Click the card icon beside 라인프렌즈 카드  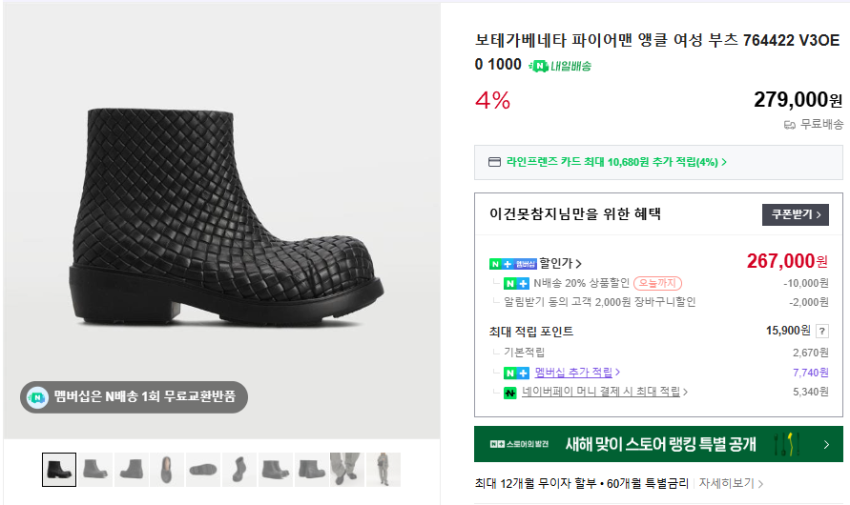point(493,162)
